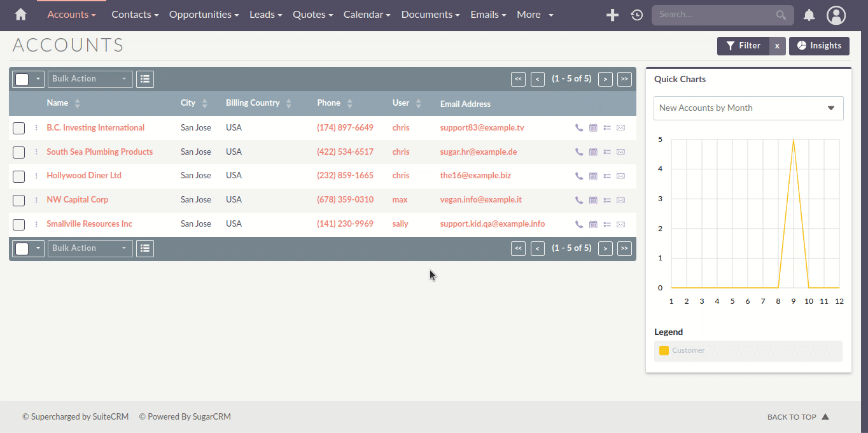This screenshot has height=433, width=868.
Task: Check the checkbox for Smallville Resources Inc
Action: point(18,225)
